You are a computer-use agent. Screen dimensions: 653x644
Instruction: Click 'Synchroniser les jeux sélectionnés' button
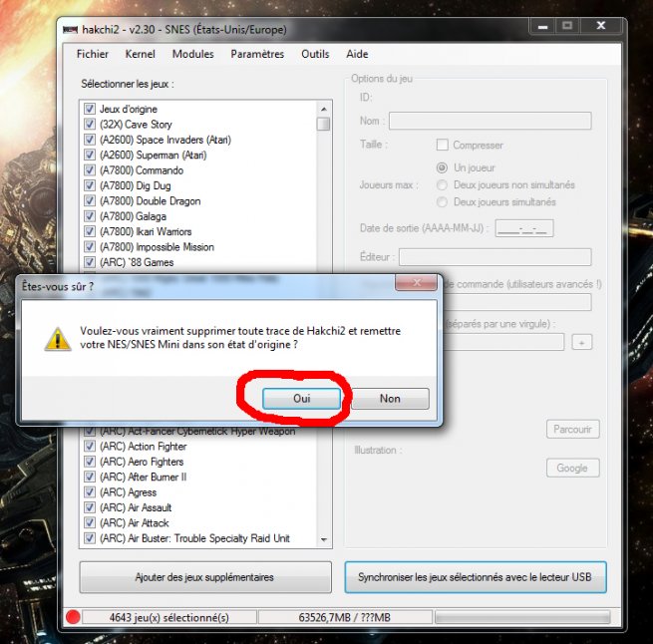click(475, 577)
